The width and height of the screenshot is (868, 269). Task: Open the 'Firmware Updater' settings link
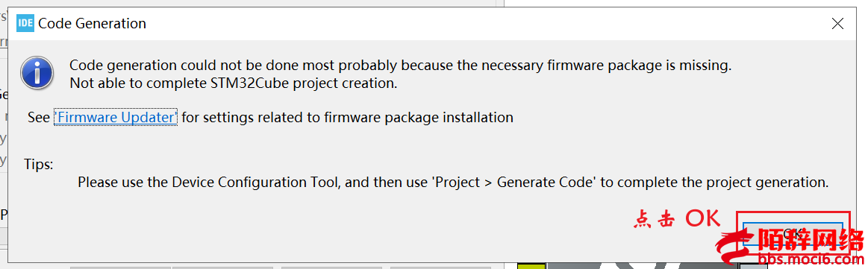pos(116,117)
